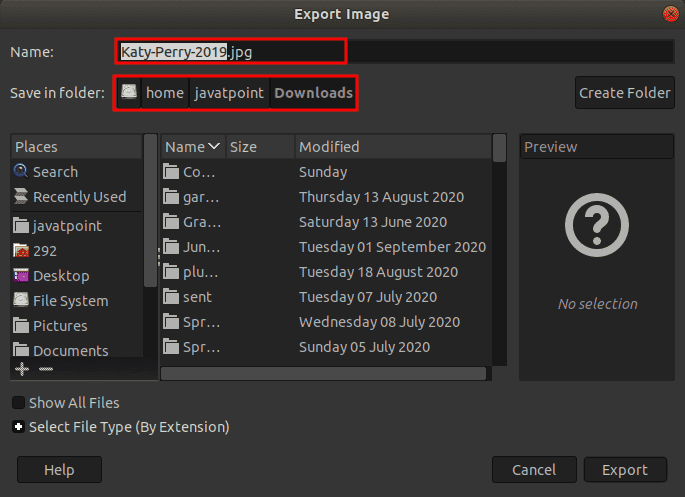Enable the Show All Files checkbox
685x497 pixels.
[18, 402]
